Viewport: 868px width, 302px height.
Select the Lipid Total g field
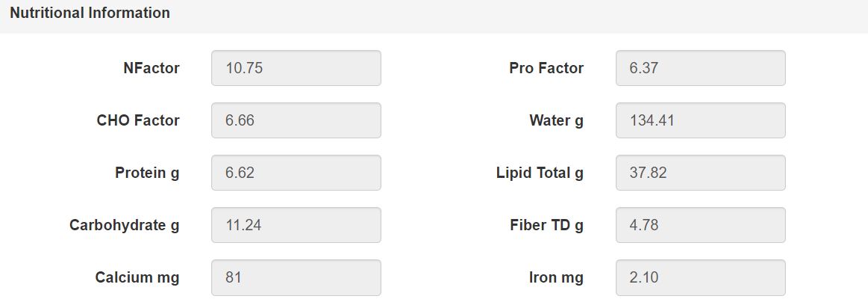pos(700,173)
